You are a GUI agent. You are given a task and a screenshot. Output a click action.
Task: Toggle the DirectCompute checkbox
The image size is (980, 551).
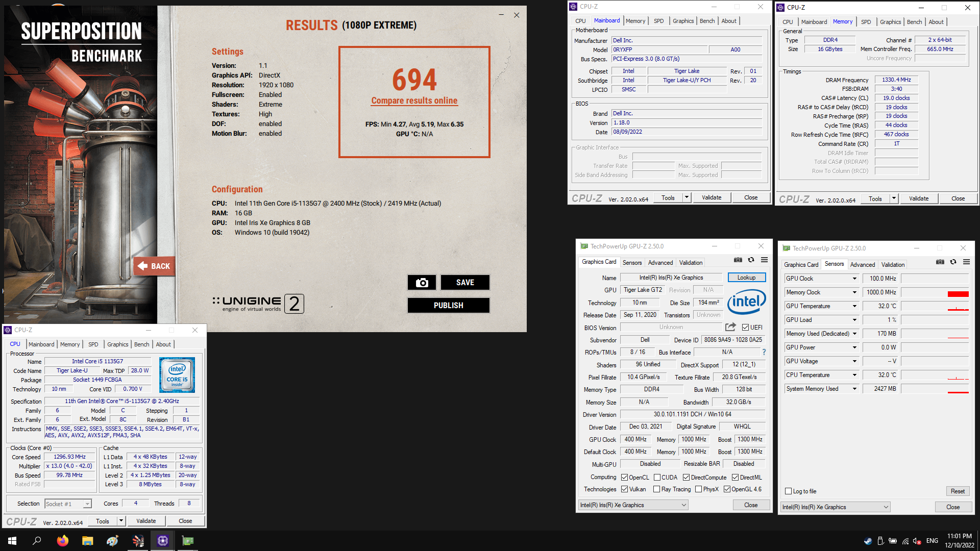(x=687, y=478)
